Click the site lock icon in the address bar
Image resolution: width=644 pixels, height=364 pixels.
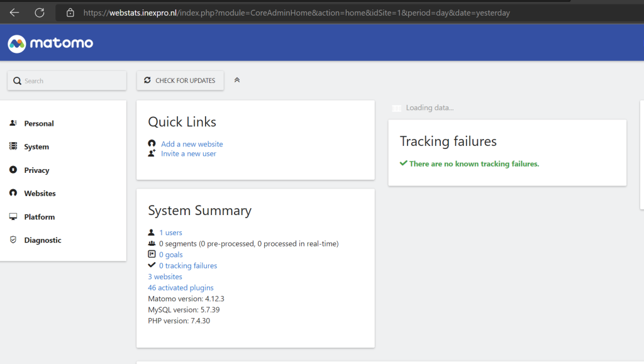pos(70,13)
